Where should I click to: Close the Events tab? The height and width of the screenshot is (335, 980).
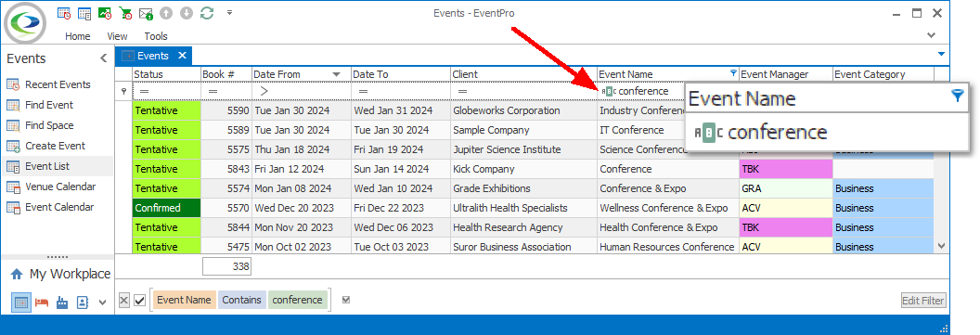click(182, 56)
